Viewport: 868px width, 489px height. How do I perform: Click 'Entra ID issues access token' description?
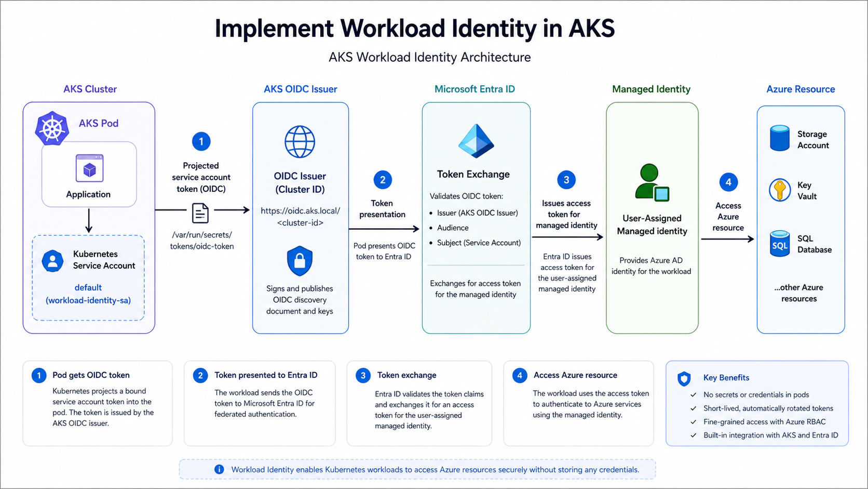tap(567, 273)
